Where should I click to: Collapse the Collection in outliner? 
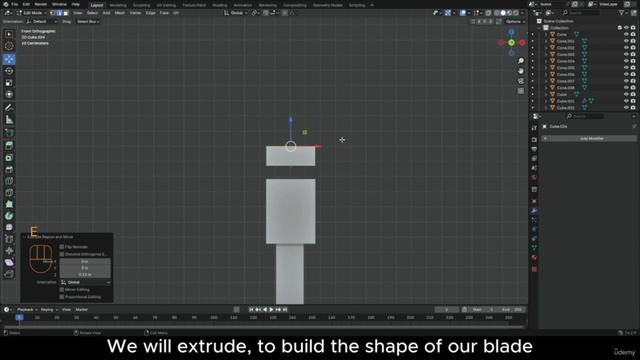tap(540, 28)
